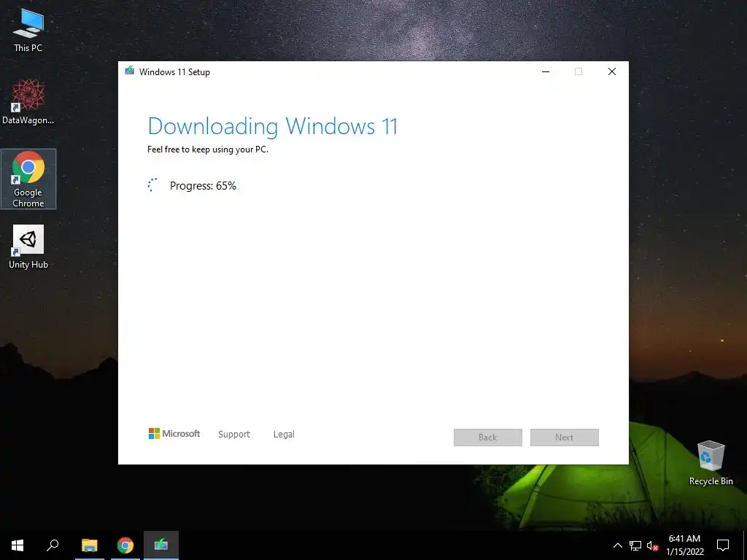Click the Downloading Windows 11 heading

coord(273,126)
